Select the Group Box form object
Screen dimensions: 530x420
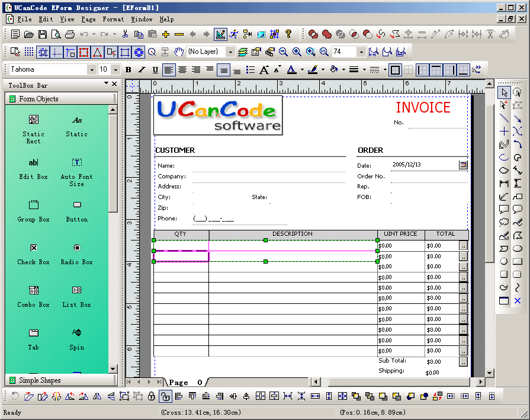pyautogui.click(x=33, y=211)
